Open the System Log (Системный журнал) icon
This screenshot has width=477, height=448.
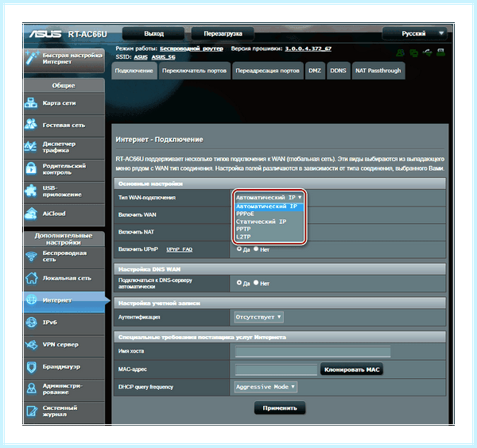coord(32,411)
